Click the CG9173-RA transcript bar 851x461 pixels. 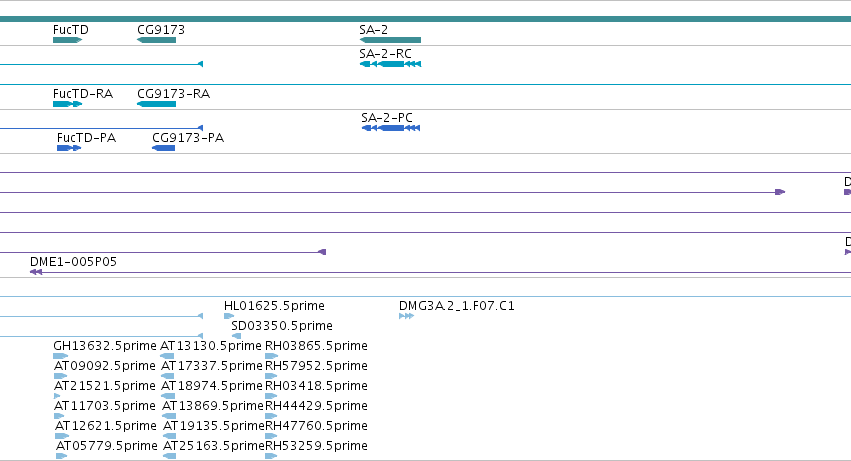[x=156, y=104]
